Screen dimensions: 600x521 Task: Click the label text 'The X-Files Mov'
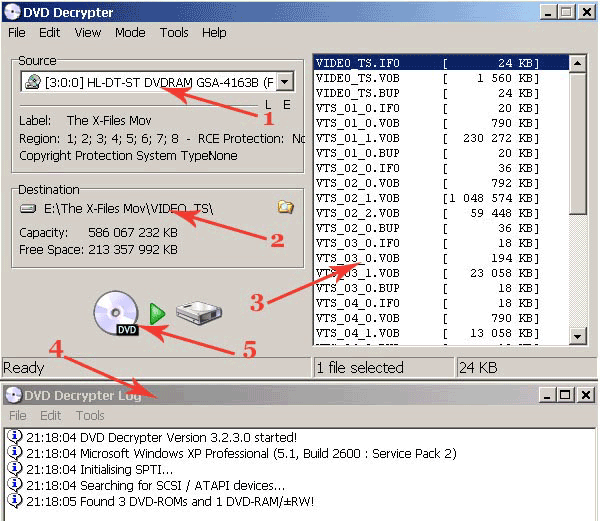(x=109, y=120)
